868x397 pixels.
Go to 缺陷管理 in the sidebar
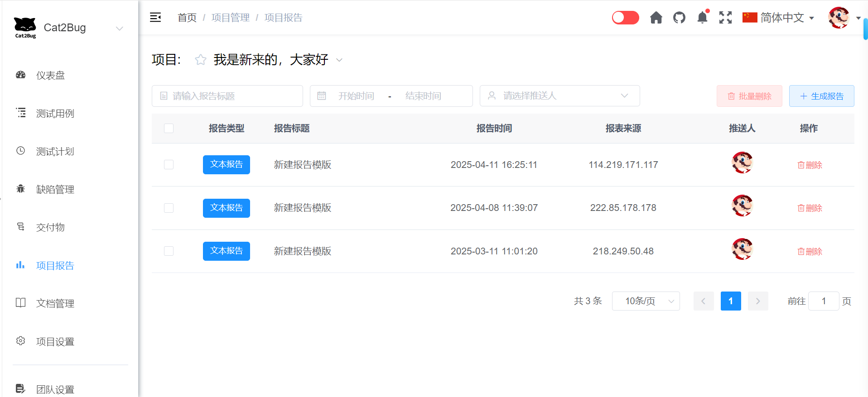tap(55, 190)
